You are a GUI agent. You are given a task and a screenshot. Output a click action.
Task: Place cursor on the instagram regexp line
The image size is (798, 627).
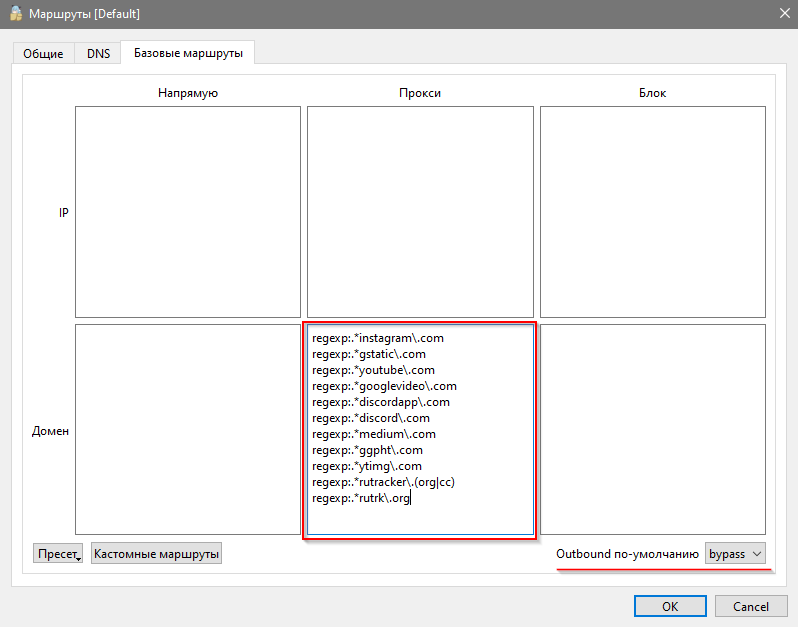377,338
